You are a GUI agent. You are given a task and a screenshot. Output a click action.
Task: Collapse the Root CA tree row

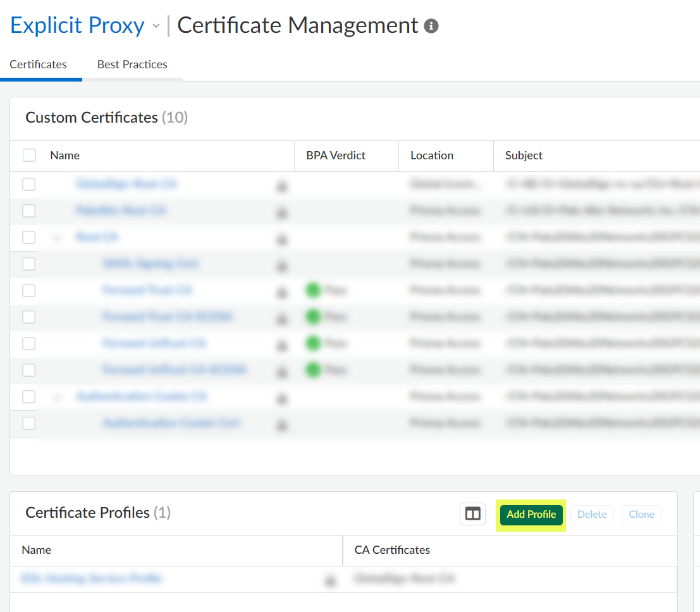click(57, 237)
